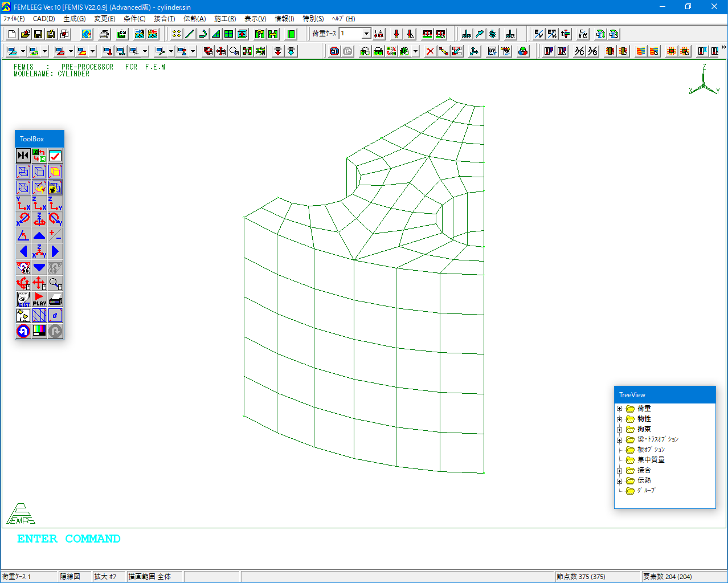The height and width of the screenshot is (583, 728).
Task: Click the red X delete toolbar icon
Action: [x=430, y=51]
